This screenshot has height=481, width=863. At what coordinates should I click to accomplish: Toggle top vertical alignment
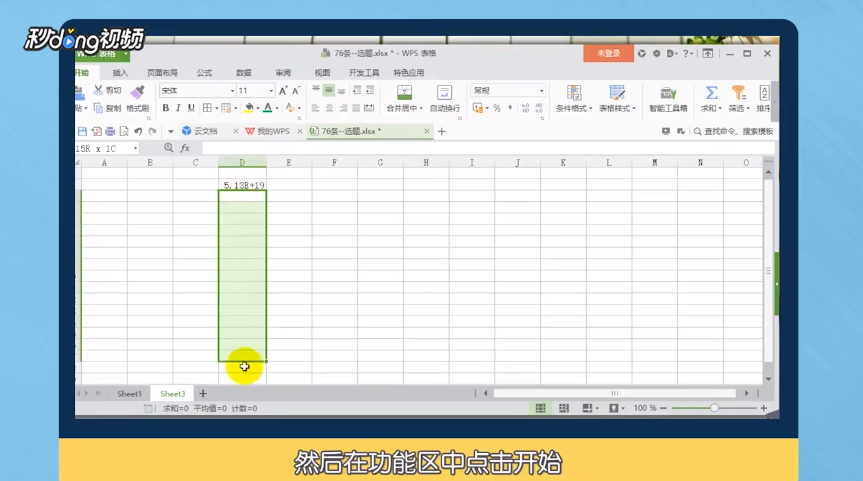click(x=316, y=90)
